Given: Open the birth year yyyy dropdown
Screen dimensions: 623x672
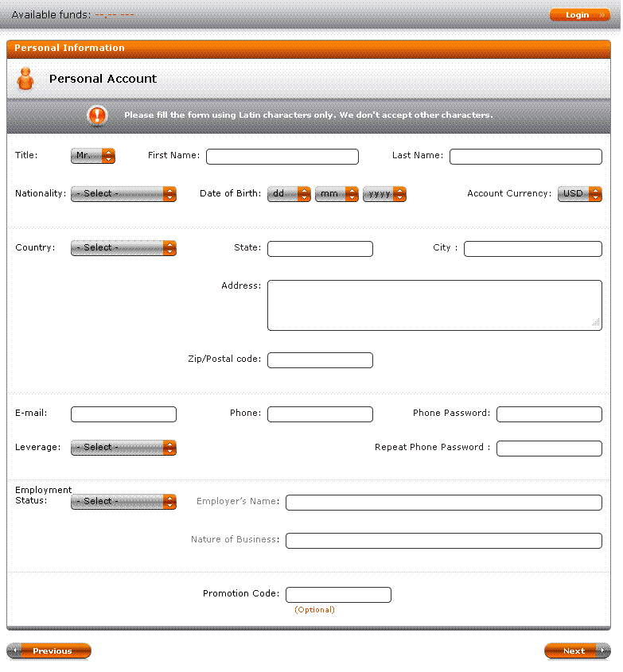Looking at the screenshot, I should 384,194.
